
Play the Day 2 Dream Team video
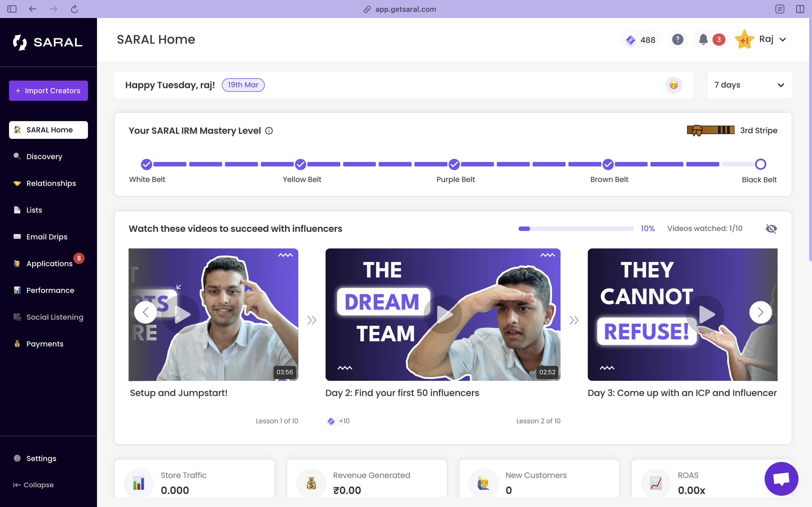point(443,314)
